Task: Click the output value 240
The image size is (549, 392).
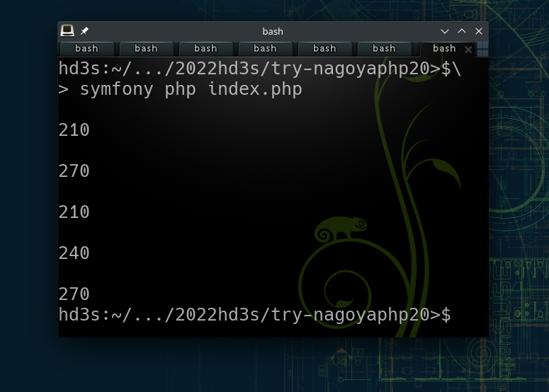Action: point(74,253)
